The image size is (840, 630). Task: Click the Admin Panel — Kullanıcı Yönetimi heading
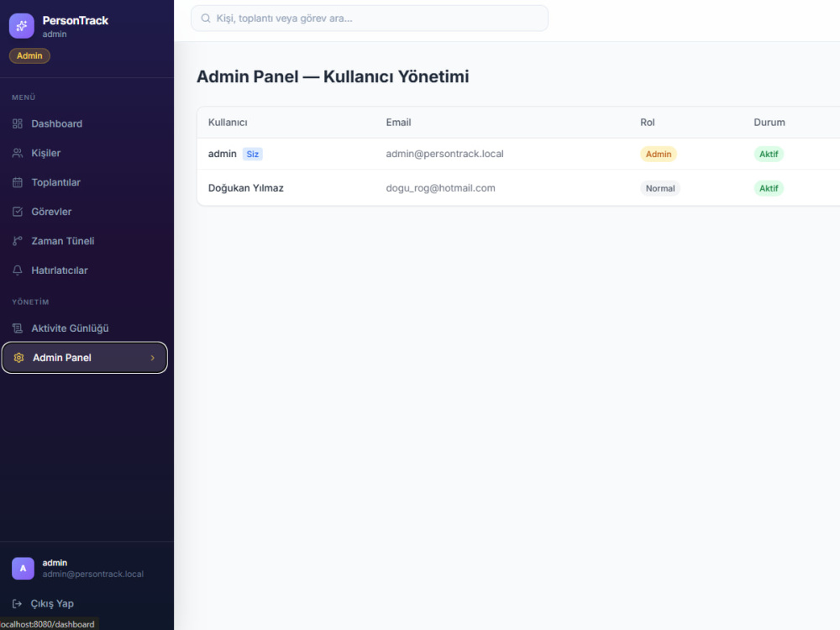click(333, 76)
